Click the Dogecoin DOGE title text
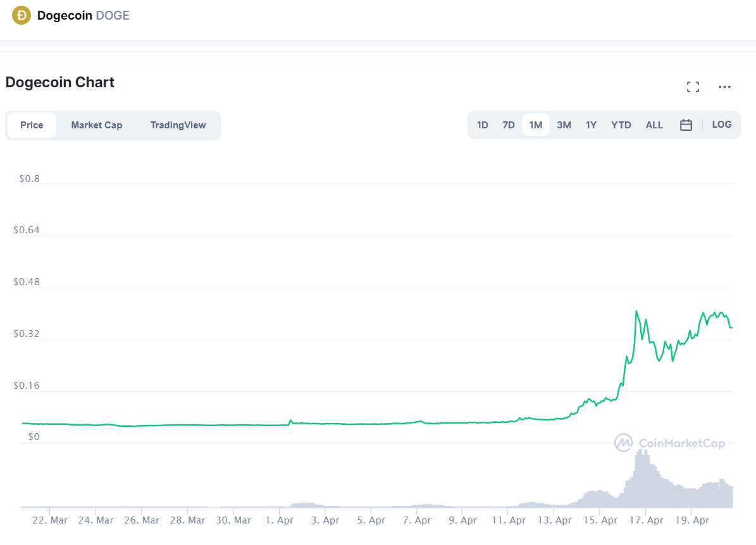The image size is (756, 545). pos(83,15)
